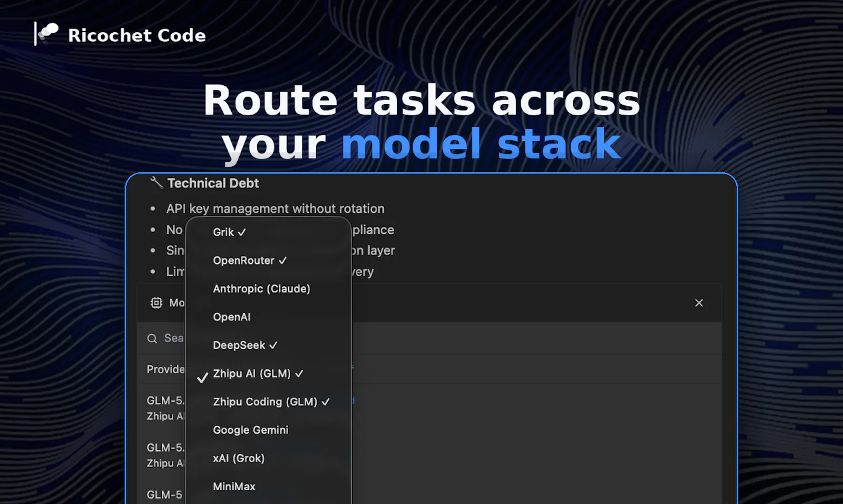This screenshot has width=843, height=504.
Task: Select Zhipu Coding (GLM) provider
Action: [x=268, y=402]
